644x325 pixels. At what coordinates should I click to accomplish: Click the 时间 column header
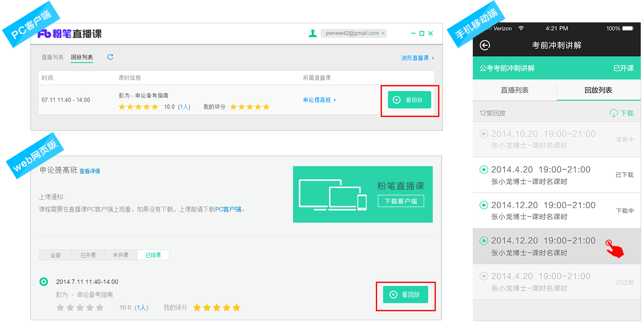tap(47, 78)
